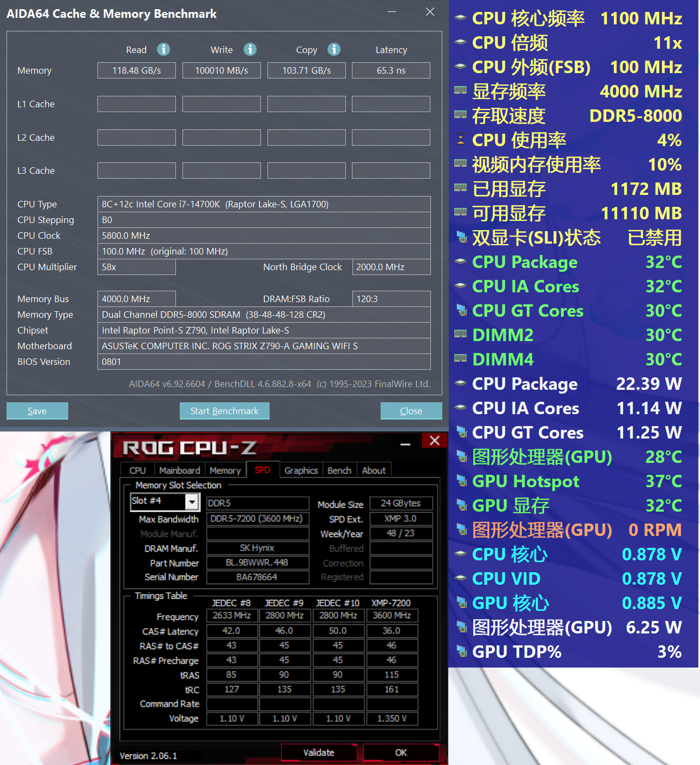Click the Start Benchmark button

(x=224, y=410)
